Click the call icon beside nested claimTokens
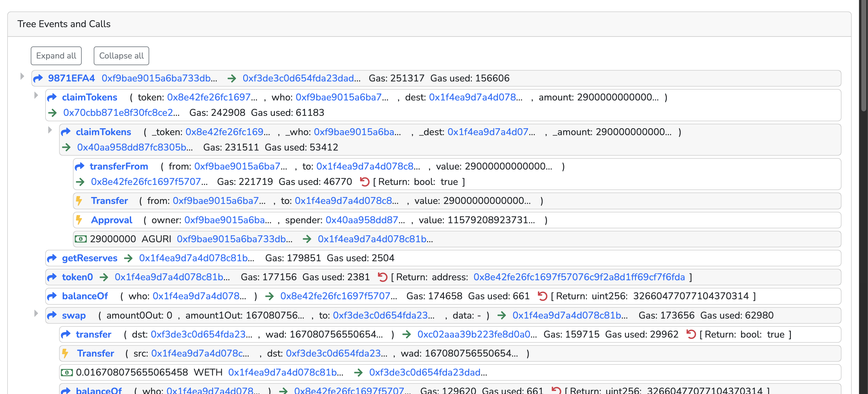 (x=66, y=132)
